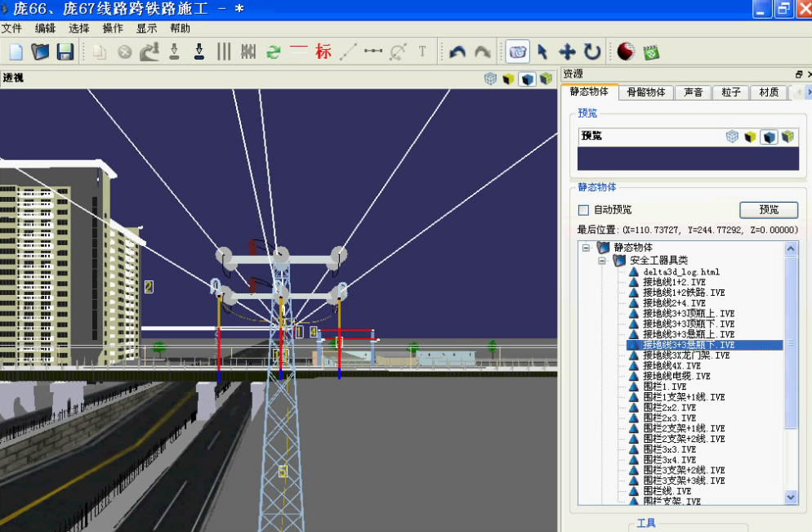Image resolution: width=812 pixels, height=532 pixels.
Task: Click label marker 2 in viewport
Action: tap(149, 287)
